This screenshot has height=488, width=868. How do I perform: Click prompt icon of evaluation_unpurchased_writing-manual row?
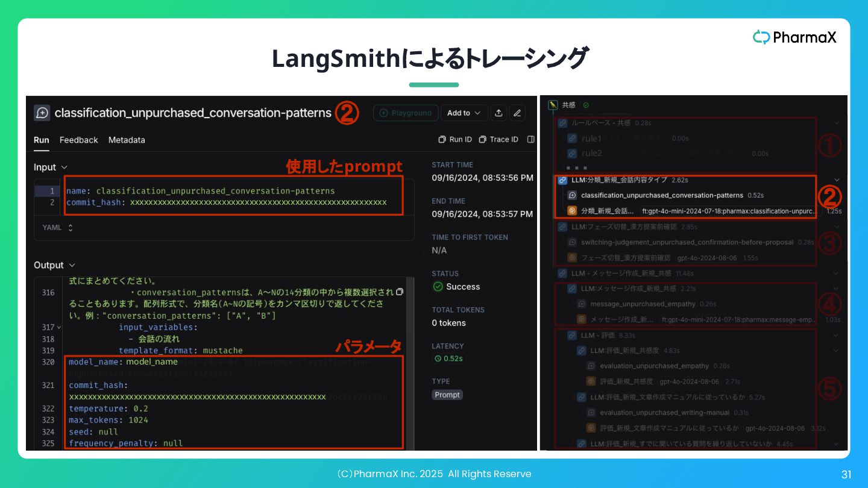coord(591,413)
